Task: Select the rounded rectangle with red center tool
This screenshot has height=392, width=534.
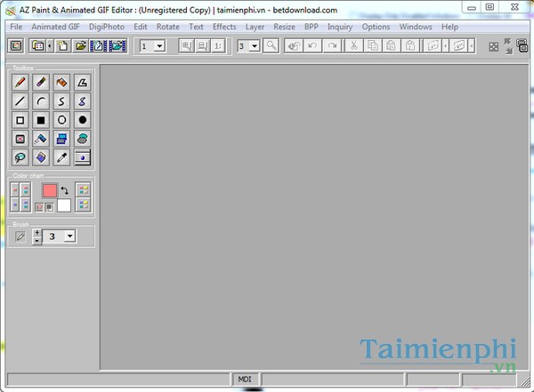Action: (x=20, y=139)
